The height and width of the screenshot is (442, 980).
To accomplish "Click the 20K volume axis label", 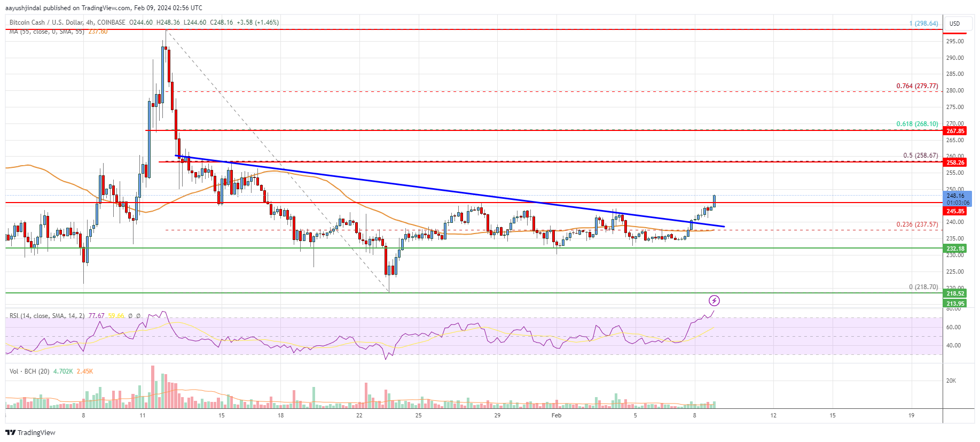I will (951, 381).
